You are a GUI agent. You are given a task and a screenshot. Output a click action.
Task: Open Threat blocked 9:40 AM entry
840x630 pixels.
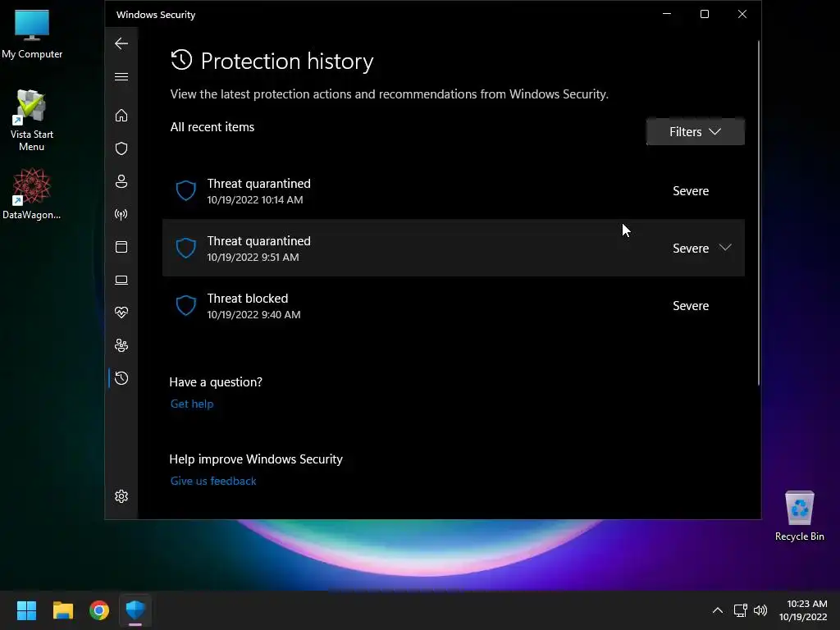point(453,305)
